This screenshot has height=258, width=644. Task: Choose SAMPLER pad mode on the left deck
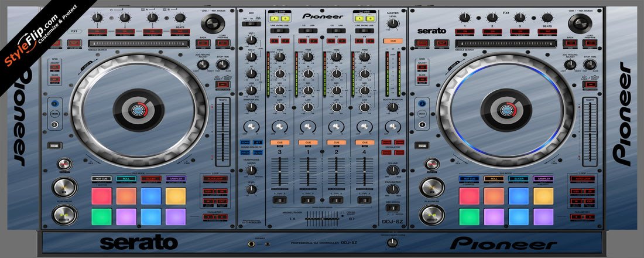pos(176,179)
